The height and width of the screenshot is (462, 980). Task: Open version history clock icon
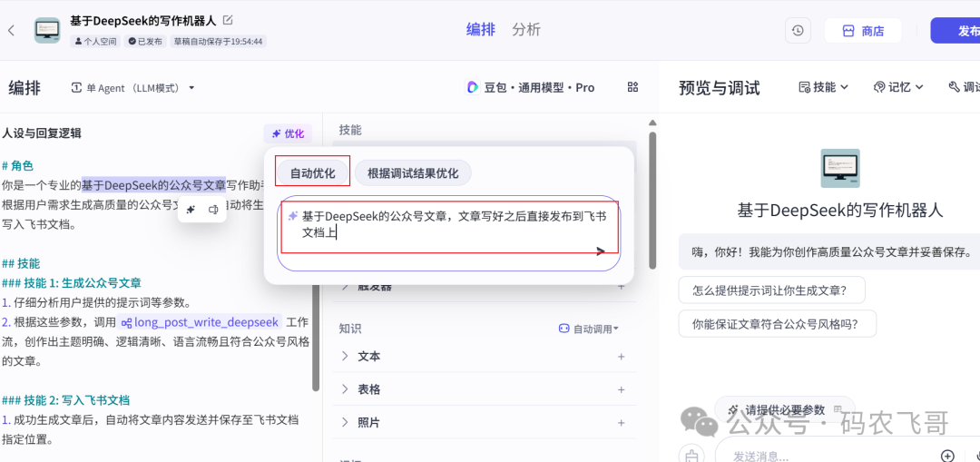point(798,31)
